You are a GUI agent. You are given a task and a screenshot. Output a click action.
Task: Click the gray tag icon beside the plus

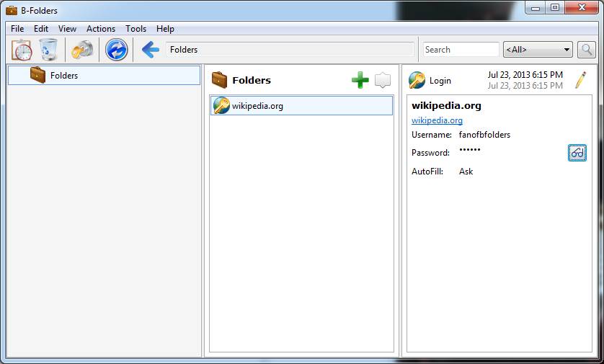click(x=383, y=80)
